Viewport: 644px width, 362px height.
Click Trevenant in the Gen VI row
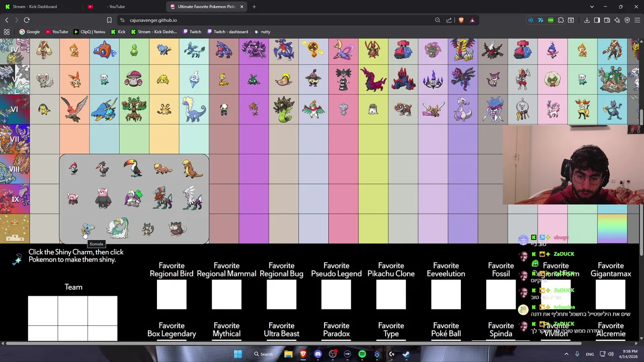pyautogui.click(x=134, y=109)
